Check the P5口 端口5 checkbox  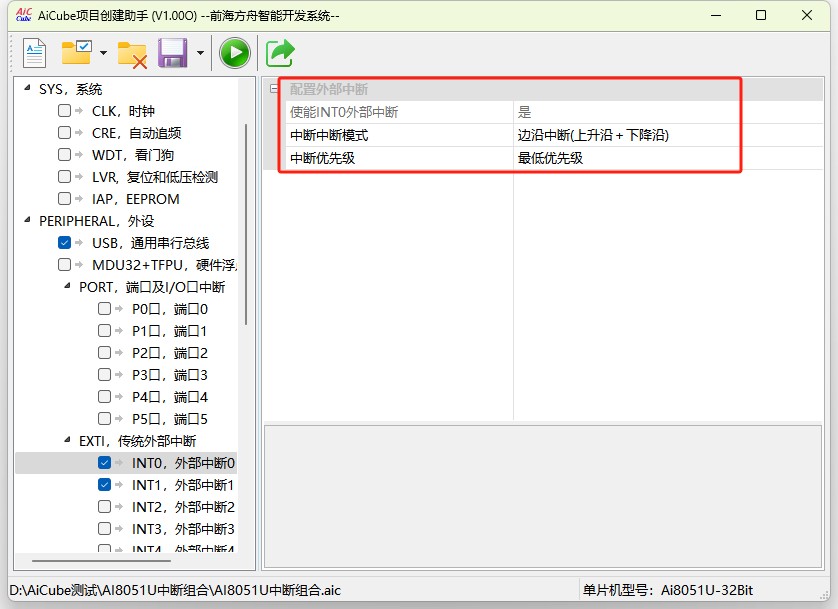pos(104,418)
